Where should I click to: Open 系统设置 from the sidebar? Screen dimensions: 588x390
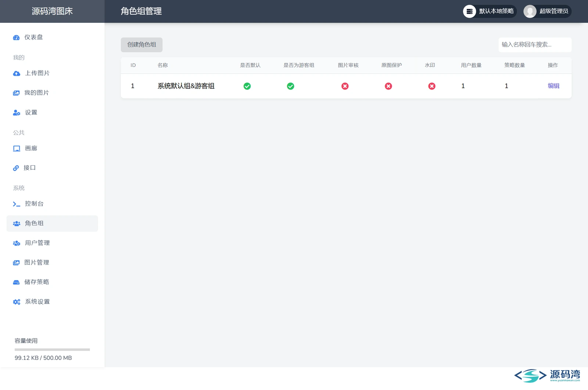pos(52,302)
